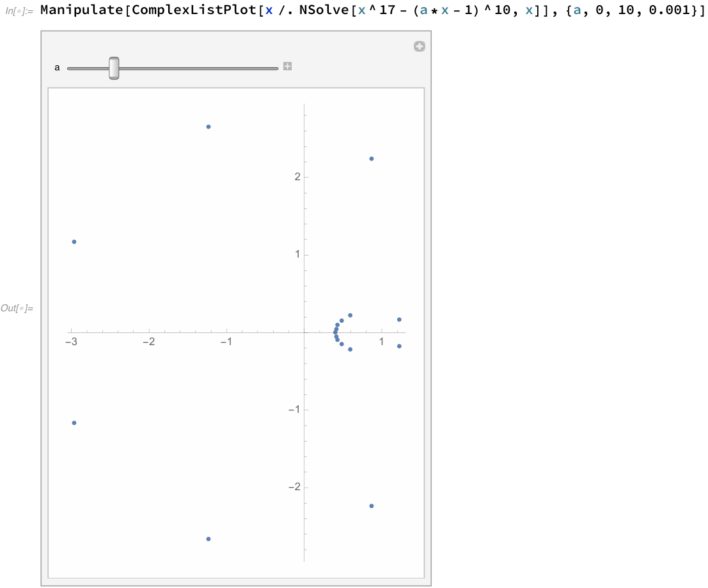Click the -2 tick label on the horizontal axis
The width and height of the screenshot is (708, 588).
tap(149, 341)
